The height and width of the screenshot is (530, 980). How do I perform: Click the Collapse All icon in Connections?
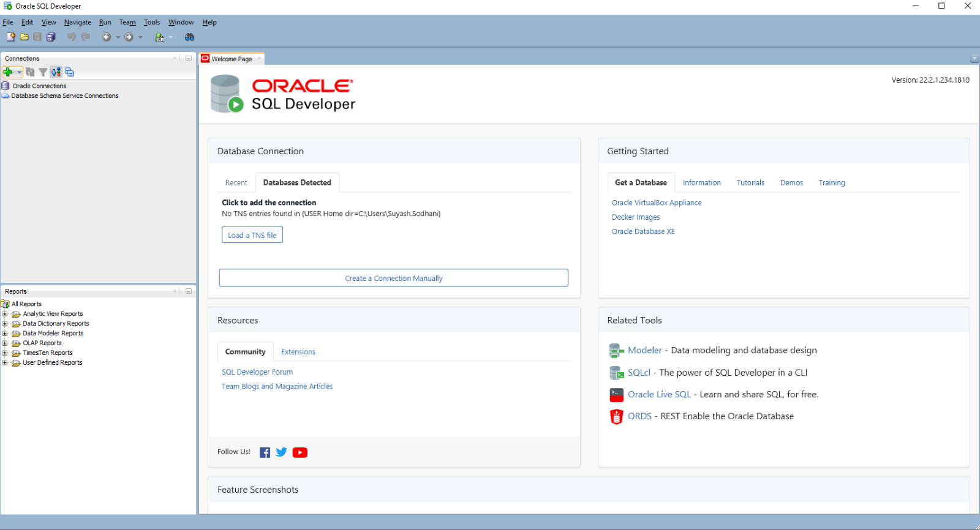point(69,72)
